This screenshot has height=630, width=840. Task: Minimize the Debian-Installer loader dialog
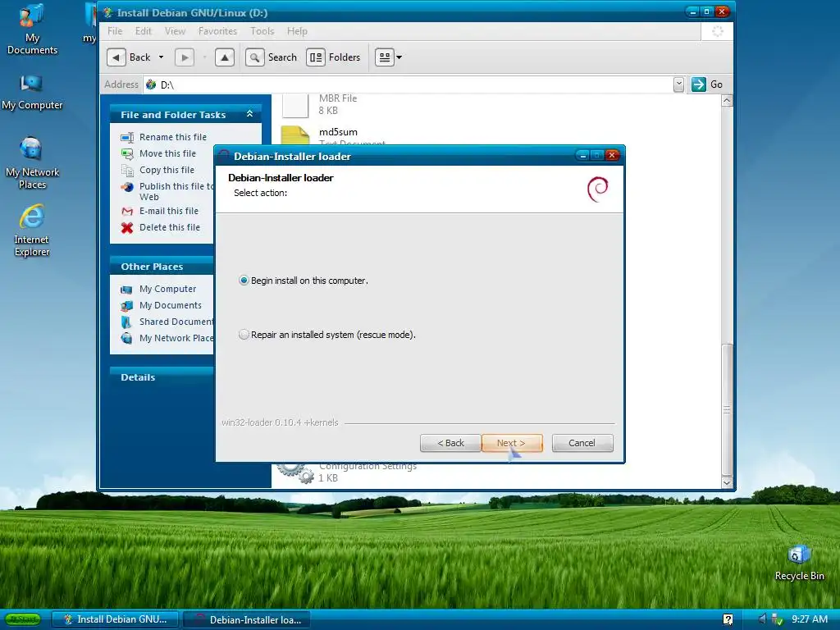583,155
